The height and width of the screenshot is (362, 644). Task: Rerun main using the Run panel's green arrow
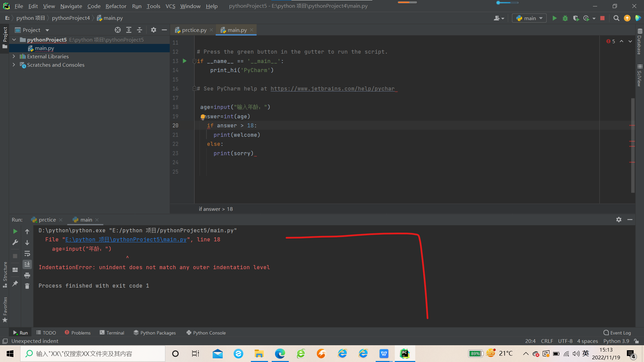point(15,231)
